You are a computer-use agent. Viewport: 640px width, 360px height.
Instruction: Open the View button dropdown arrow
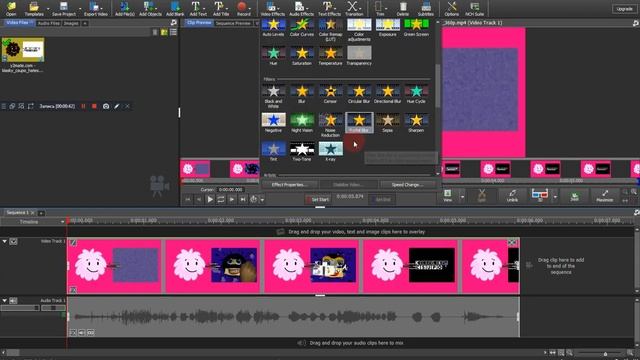[x=462, y=197]
